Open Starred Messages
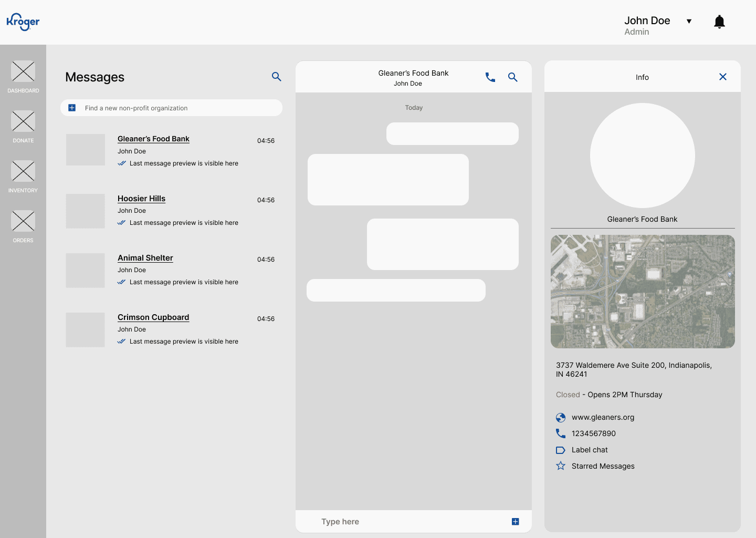 603,466
